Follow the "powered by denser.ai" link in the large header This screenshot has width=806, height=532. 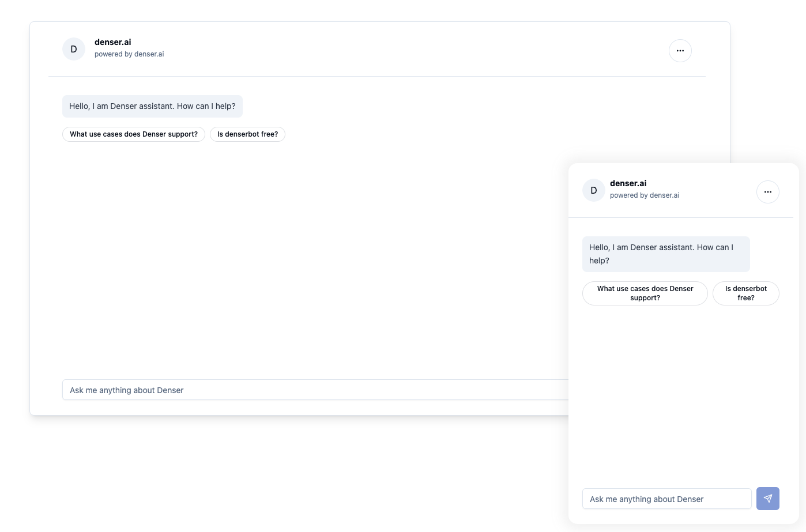(x=129, y=54)
